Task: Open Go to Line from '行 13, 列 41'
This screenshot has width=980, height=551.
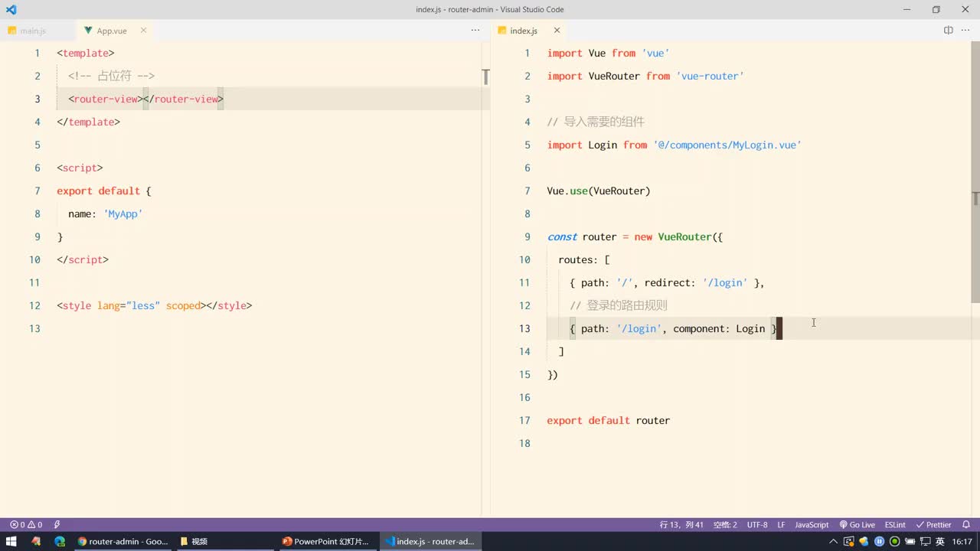Action: click(681, 525)
